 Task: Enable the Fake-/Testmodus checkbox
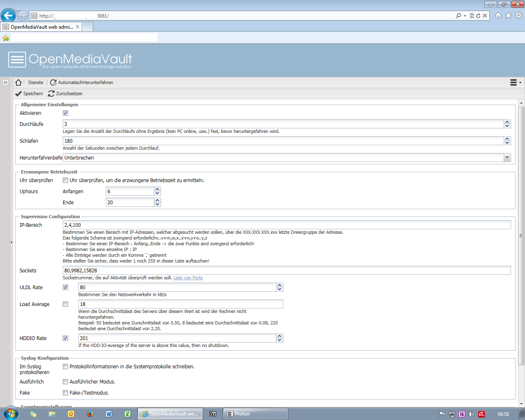[x=65, y=393]
